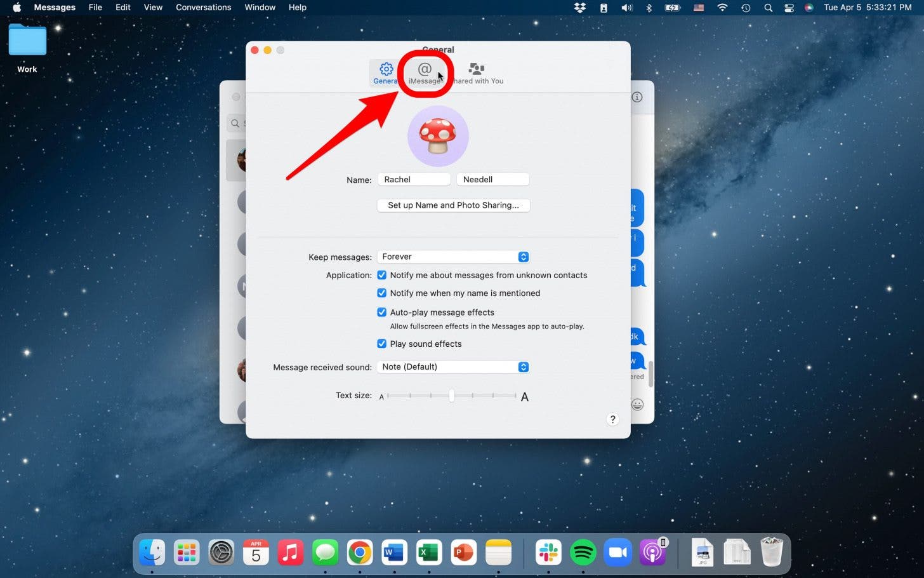Disable notifications about messages from unknown contacts

pos(381,275)
